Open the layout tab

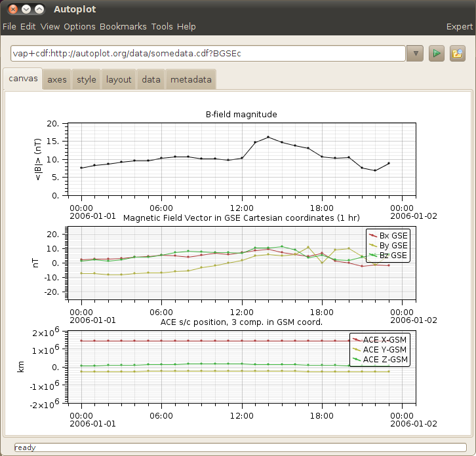(x=119, y=80)
